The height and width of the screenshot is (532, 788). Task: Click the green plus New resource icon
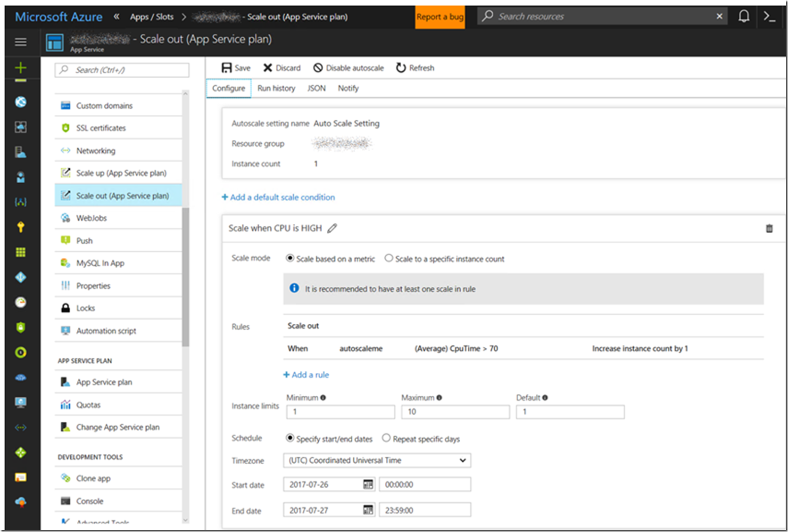click(x=20, y=68)
